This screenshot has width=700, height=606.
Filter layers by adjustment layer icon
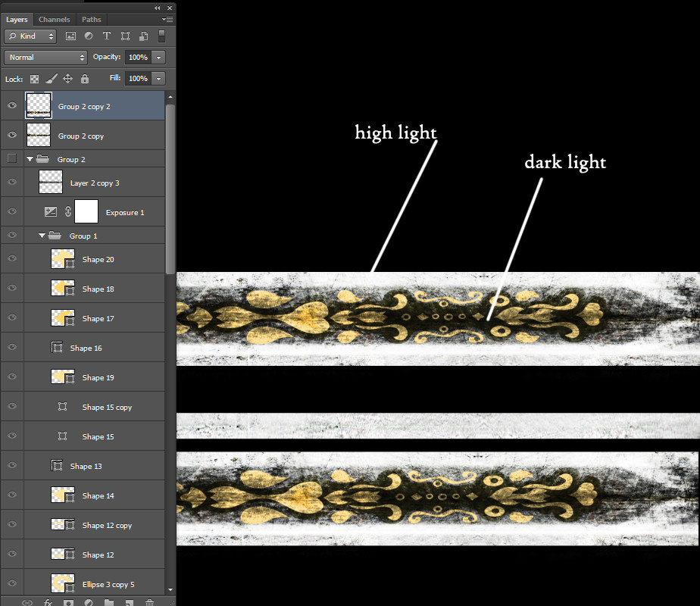89,36
